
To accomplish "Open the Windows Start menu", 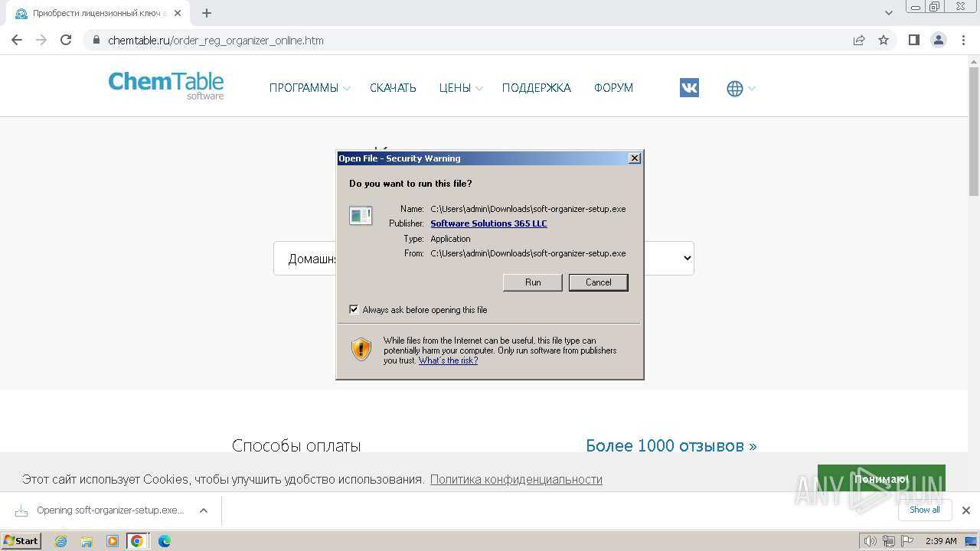I will point(21,541).
